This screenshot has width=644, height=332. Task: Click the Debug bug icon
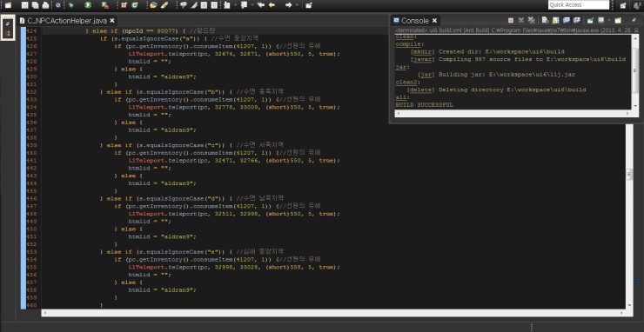point(70,5)
